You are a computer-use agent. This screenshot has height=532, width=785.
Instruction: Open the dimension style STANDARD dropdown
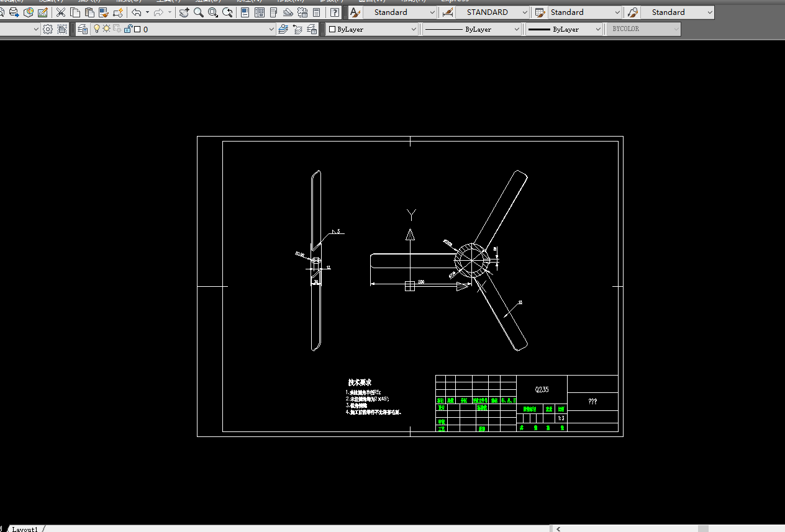tap(492, 12)
